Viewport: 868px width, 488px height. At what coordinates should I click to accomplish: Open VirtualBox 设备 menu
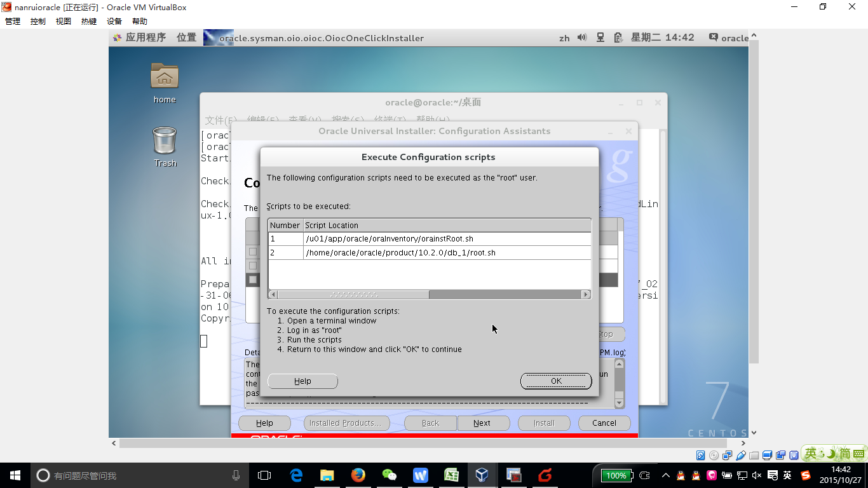(114, 22)
